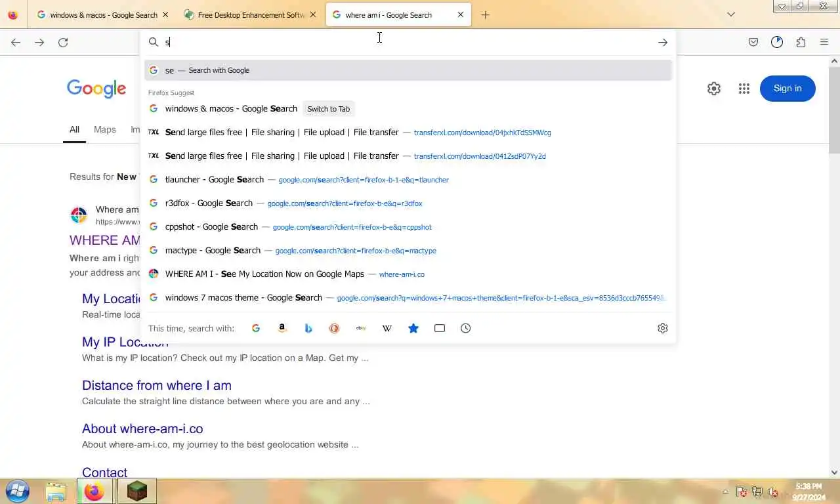Viewport: 840px width, 504px height.
Task: Click scrollbar down arrow
Action: coord(834,472)
